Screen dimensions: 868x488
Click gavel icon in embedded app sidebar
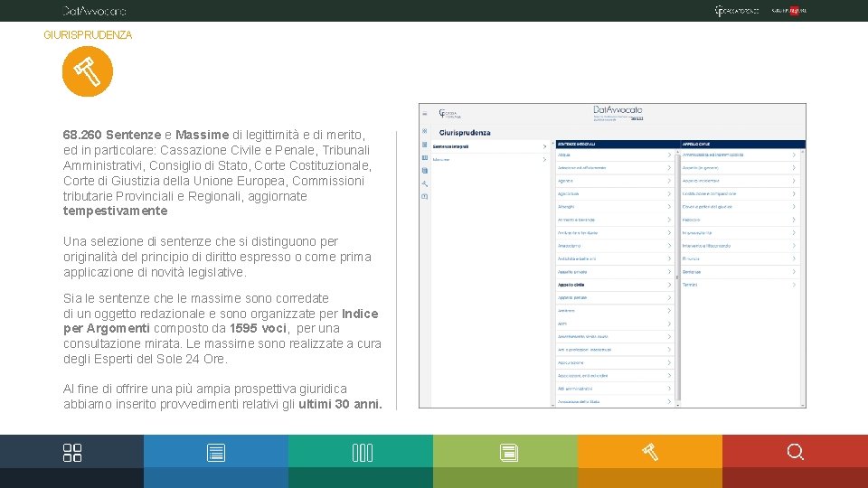coord(425,183)
